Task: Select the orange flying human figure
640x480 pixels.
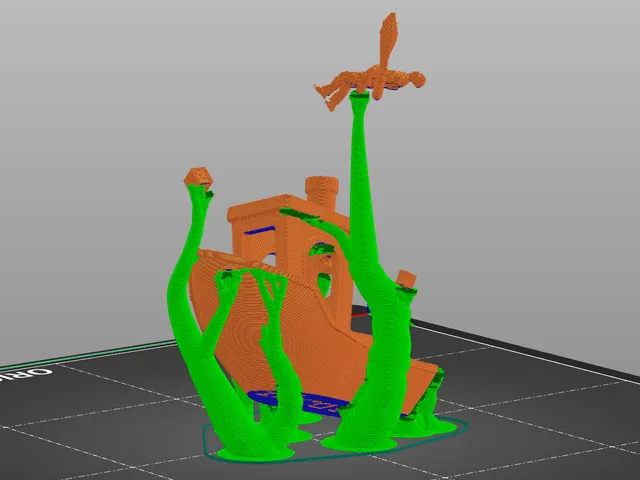Action: coord(371,80)
